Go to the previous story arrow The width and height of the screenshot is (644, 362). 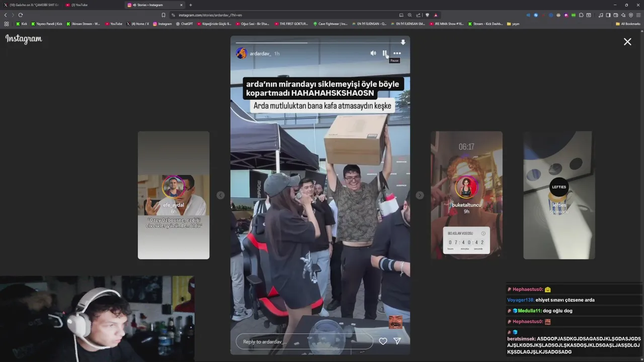pos(220,195)
